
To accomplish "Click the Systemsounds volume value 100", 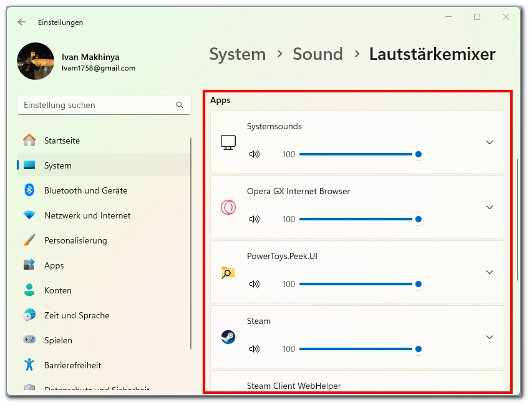I will tap(288, 154).
